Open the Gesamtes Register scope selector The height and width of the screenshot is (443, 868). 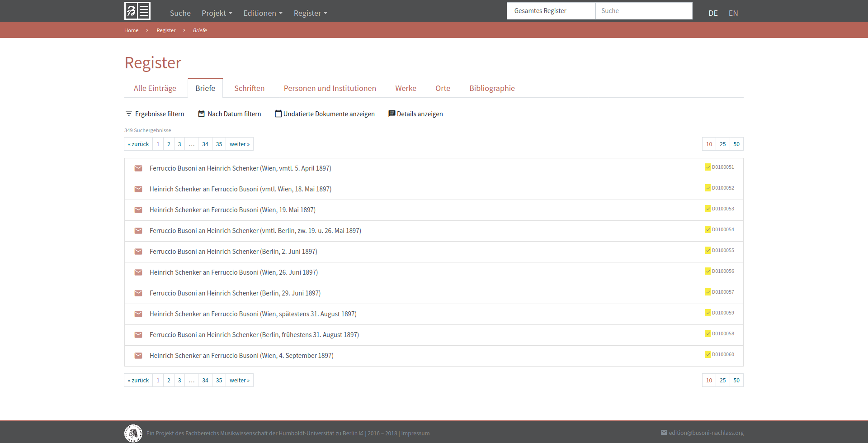(x=551, y=11)
